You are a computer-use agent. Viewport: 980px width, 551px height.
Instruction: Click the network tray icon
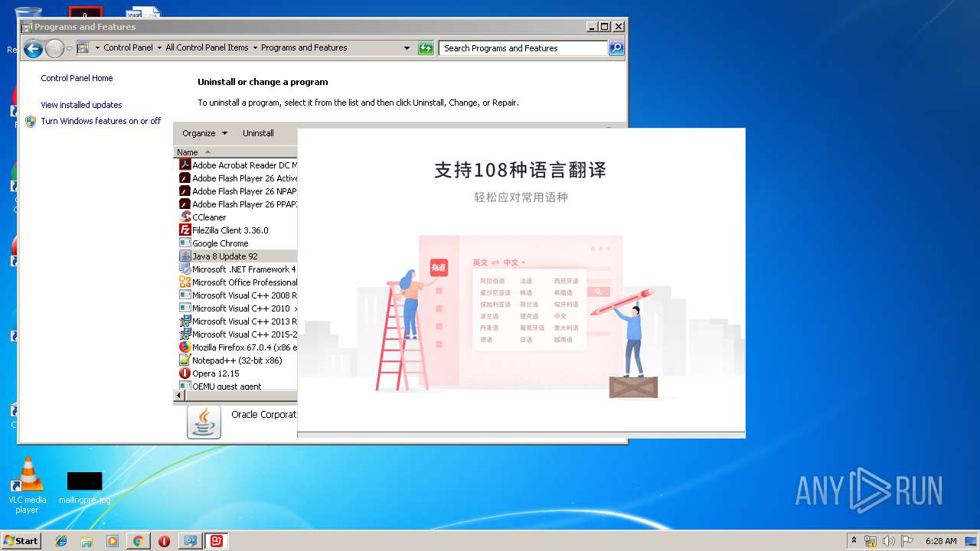(x=871, y=541)
